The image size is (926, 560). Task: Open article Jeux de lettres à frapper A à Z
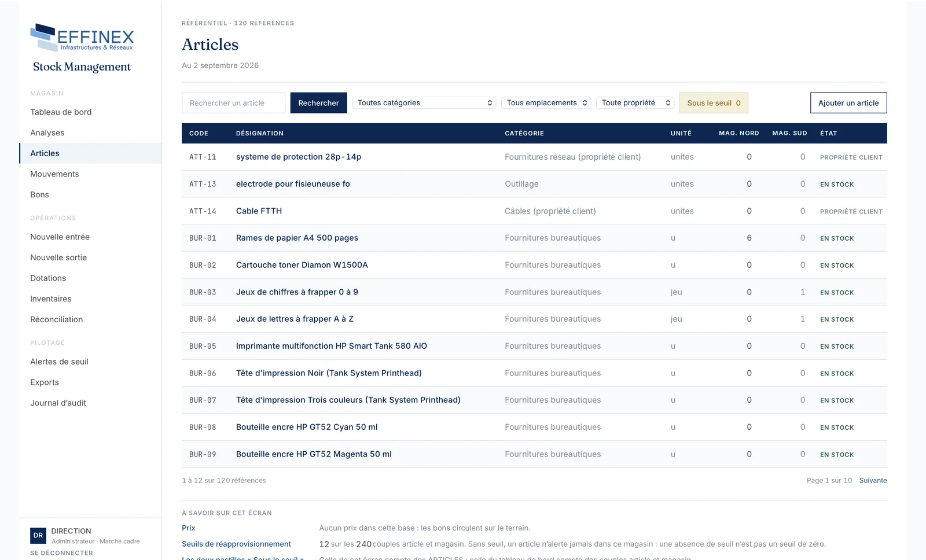click(x=295, y=319)
